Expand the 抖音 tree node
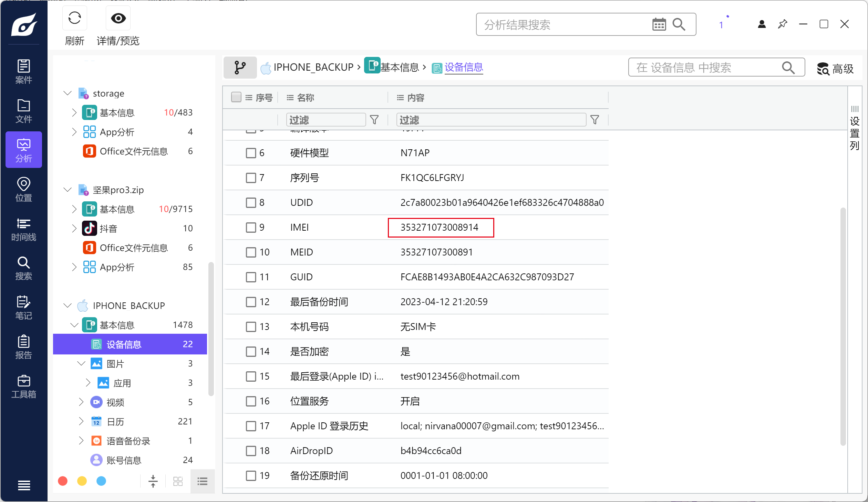868x502 pixels. [74, 228]
